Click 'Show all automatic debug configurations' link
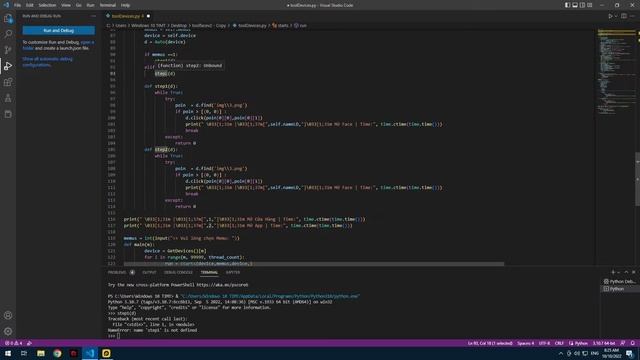Image resolution: width=640 pixels, height=360 pixels. pyautogui.click(x=47, y=62)
